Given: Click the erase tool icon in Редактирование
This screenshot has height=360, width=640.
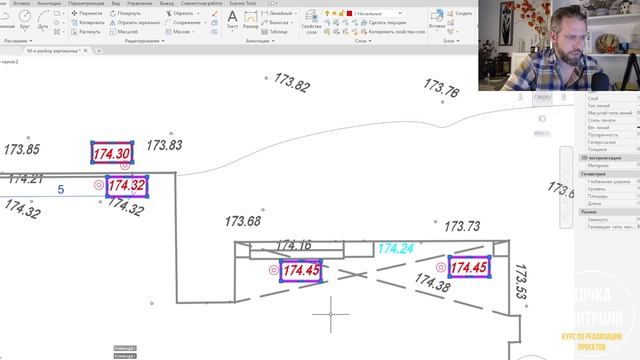Looking at the screenshot, I should 215,13.
